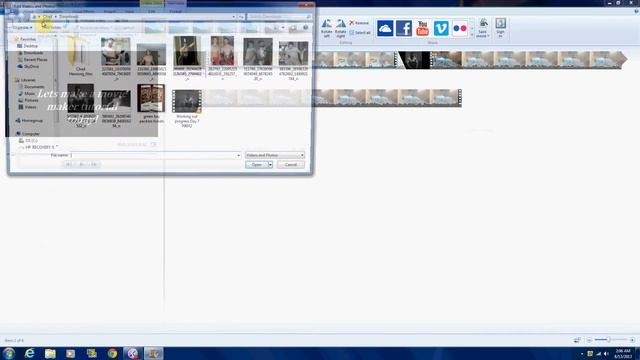
Task: Click zoom out icon on time scale
Action: tap(589, 340)
